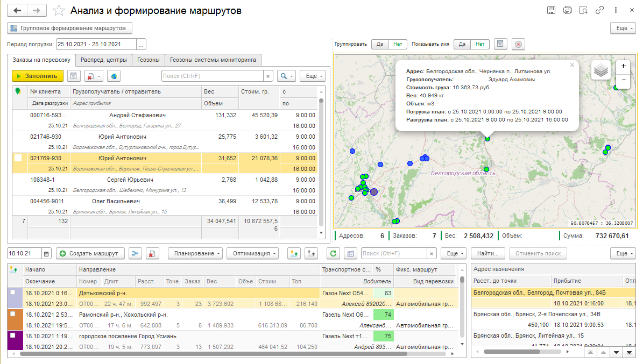Click the Поиск field in orders toolbar
Viewport: 643px width, 364px height.
[x=213, y=76]
